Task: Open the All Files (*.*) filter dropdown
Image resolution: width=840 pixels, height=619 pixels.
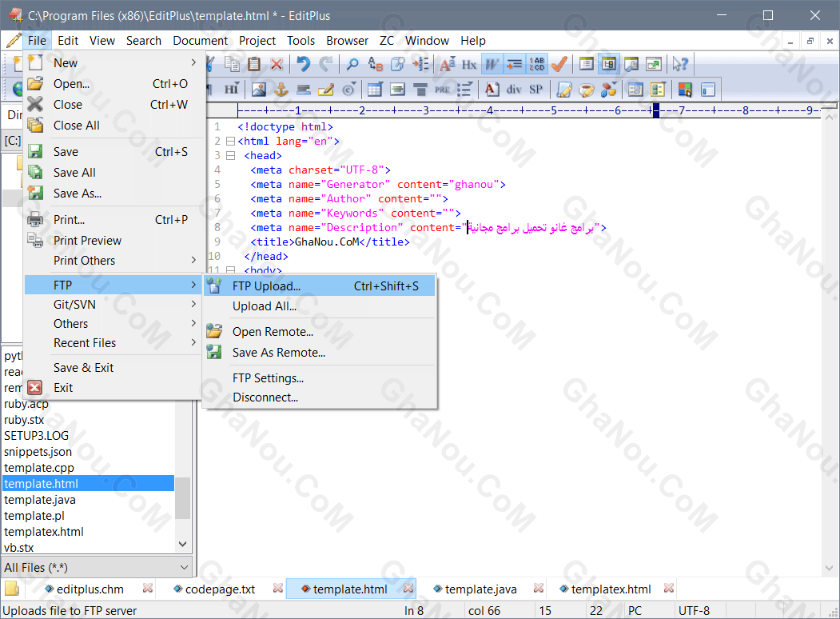Action: click(97, 567)
